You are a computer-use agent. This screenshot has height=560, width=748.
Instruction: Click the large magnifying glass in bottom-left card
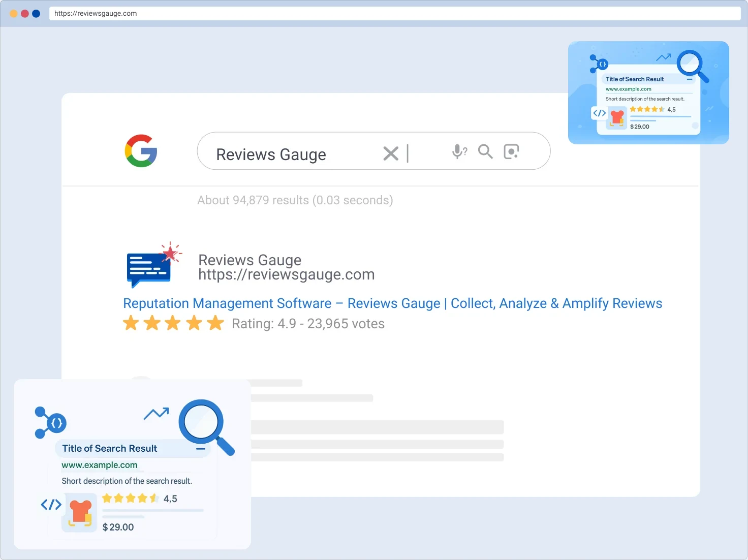pyautogui.click(x=206, y=427)
